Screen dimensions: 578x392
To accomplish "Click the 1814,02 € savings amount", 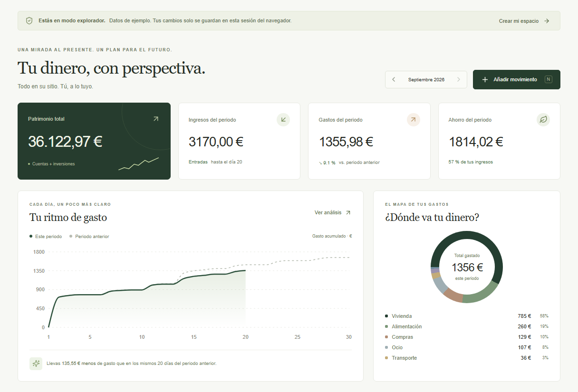I will point(476,142).
